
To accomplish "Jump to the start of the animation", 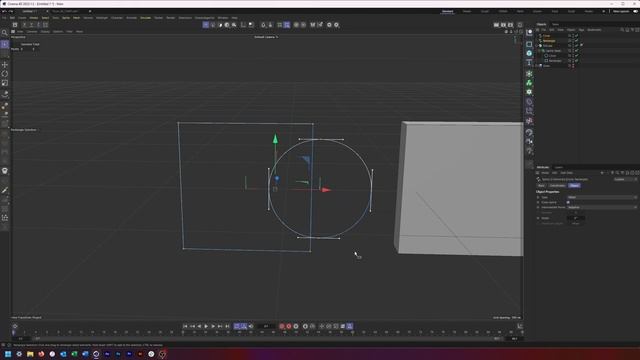I will tap(185, 326).
